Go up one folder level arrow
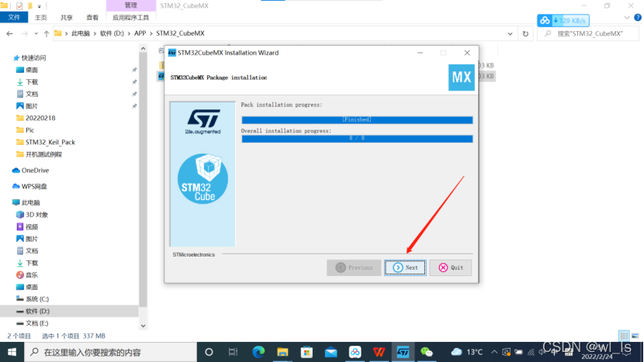 (47, 33)
